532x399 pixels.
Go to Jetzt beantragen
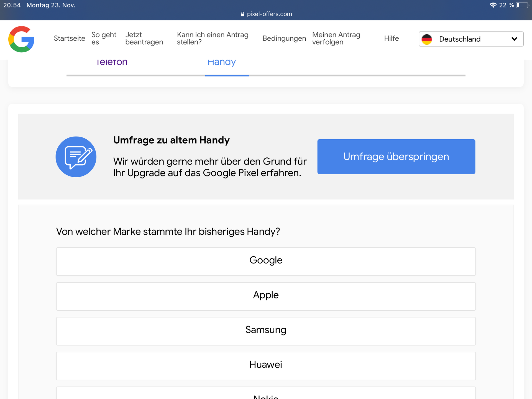coord(144,38)
